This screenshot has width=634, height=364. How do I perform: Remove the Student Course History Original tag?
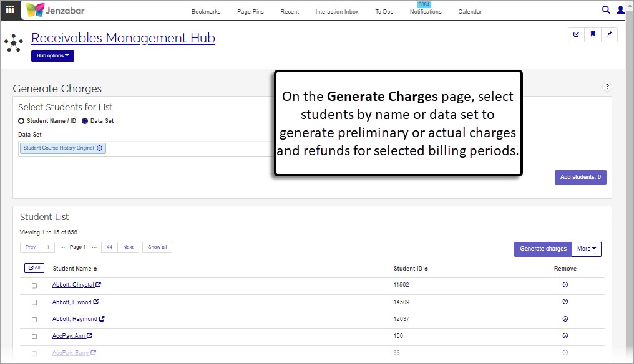(100, 148)
